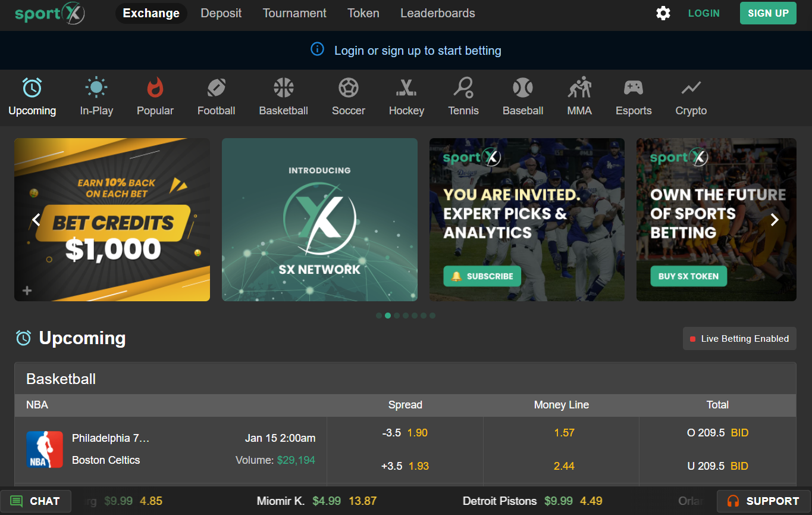Screen dimensions: 812x515
Task: Open the Popular flame category
Action: coord(155,97)
